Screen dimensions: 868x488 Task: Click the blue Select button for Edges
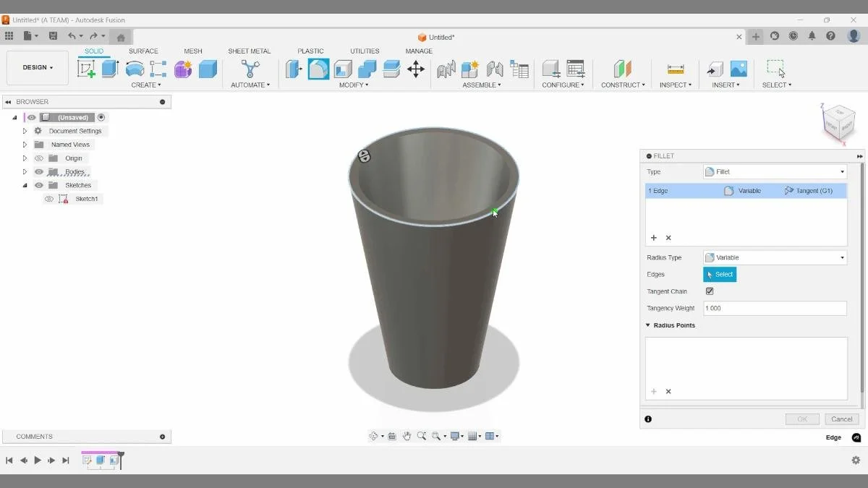[x=720, y=274]
